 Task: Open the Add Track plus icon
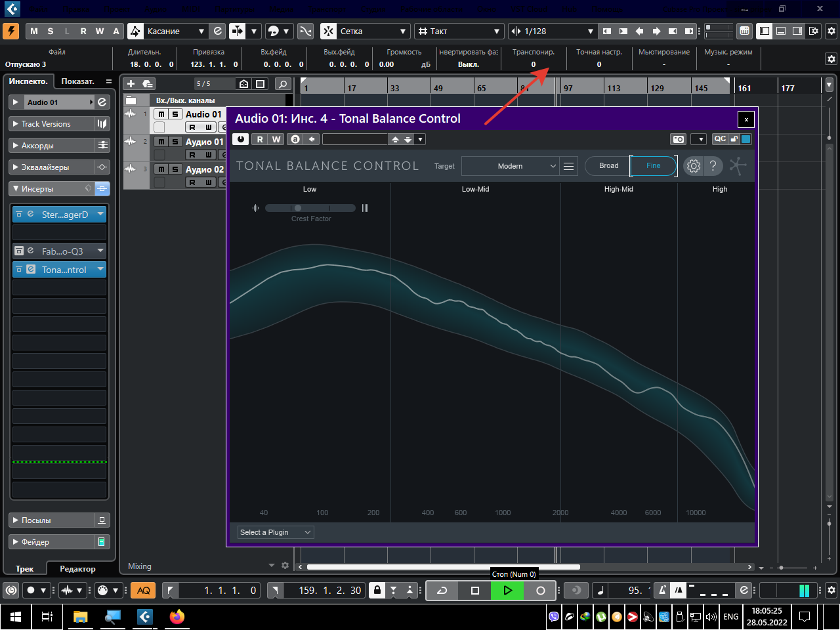131,83
